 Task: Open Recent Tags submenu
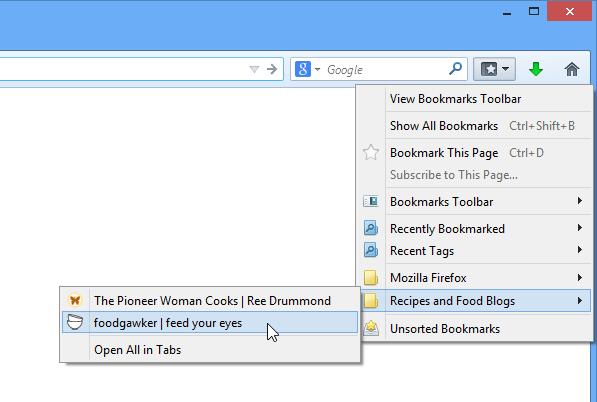(x=474, y=250)
